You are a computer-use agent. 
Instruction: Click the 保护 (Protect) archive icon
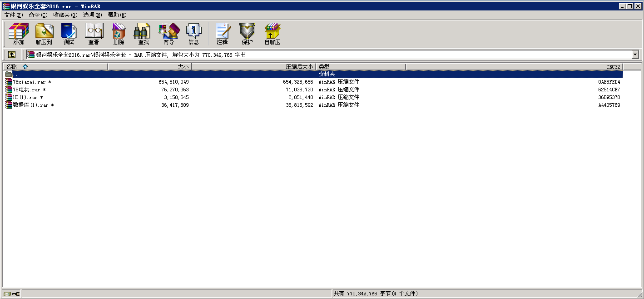coord(247,34)
